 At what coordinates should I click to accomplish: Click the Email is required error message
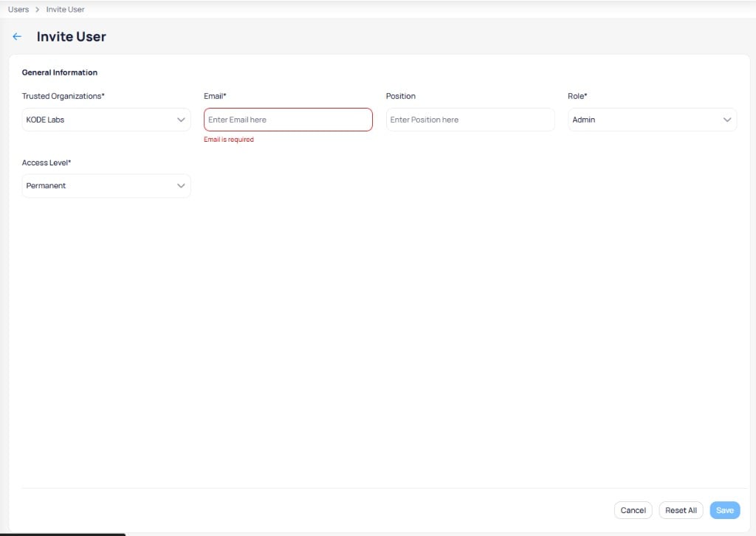[229, 140]
